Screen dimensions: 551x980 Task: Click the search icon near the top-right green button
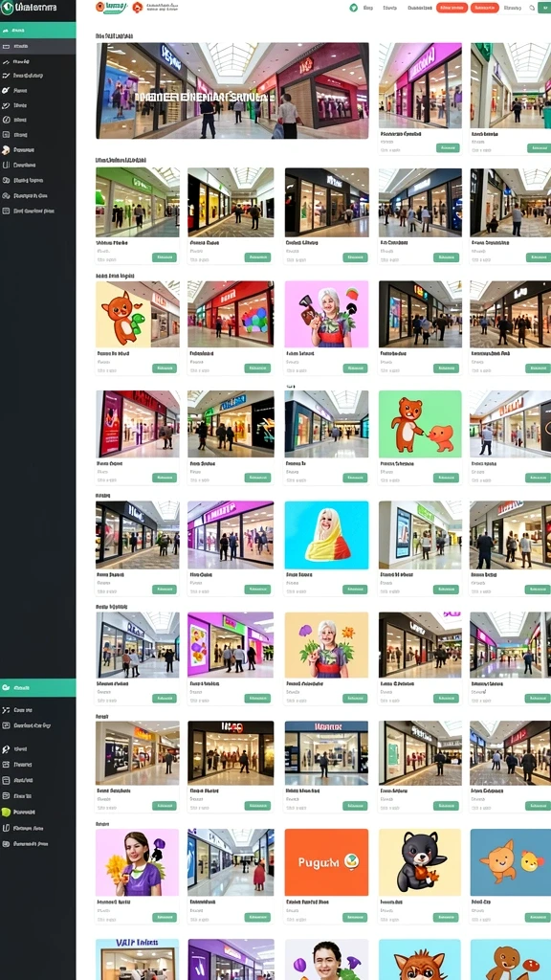[x=532, y=8]
